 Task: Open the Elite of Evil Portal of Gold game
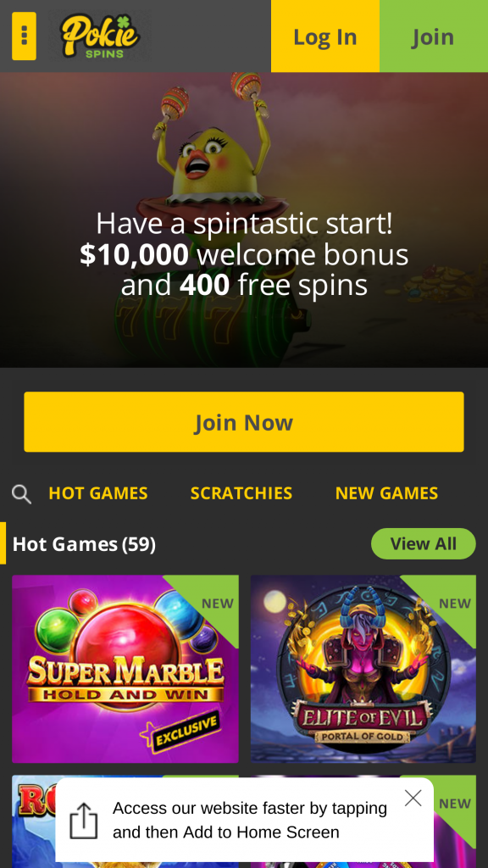pos(363,669)
